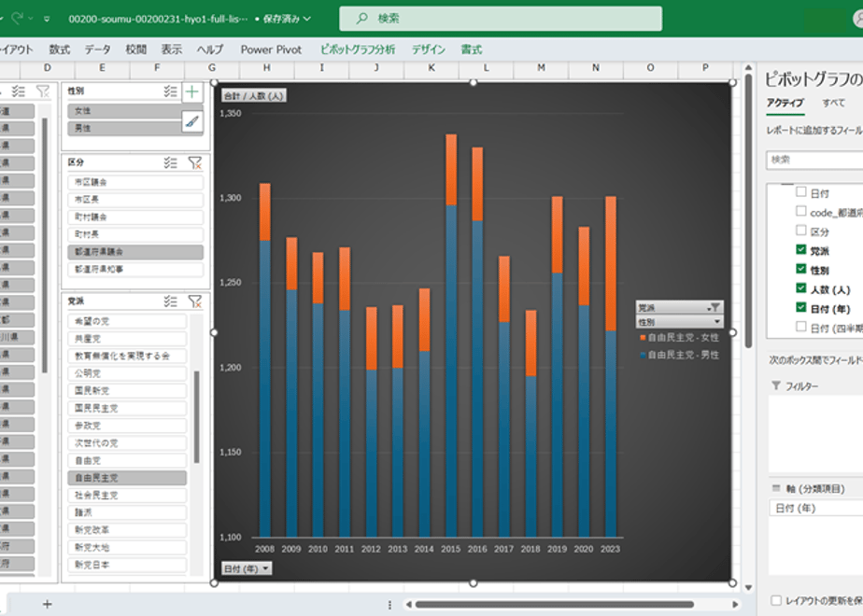Open the 校閲 ribbon tab
863x616 pixels.
point(136,49)
